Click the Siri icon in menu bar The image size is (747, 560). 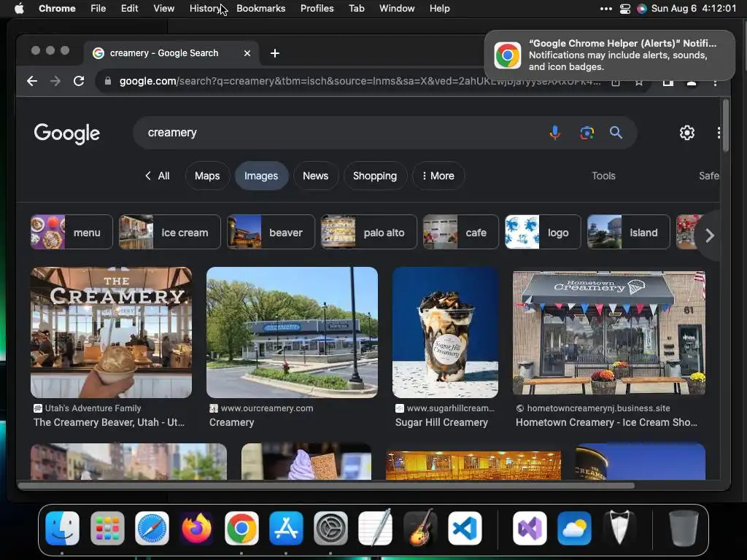[x=642, y=9]
